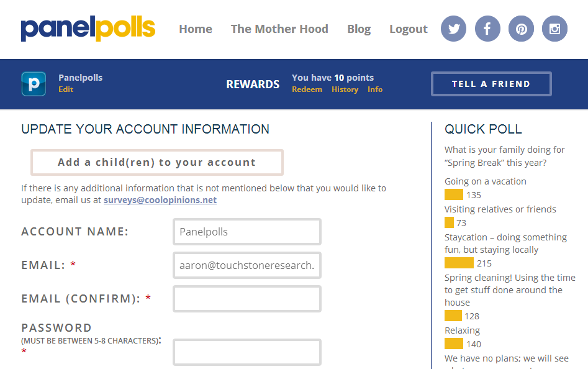Open The Mother Hood section
This screenshot has height=369, width=588.
click(279, 29)
